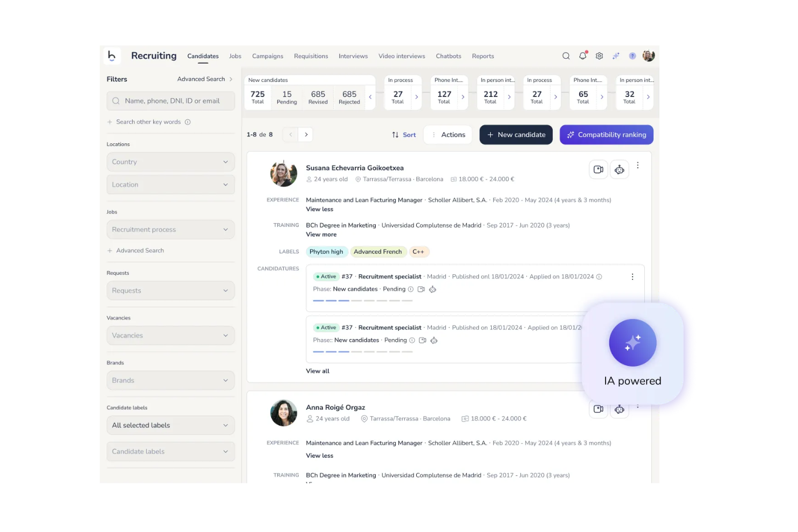Click View more under Susana's training

coord(321,234)
